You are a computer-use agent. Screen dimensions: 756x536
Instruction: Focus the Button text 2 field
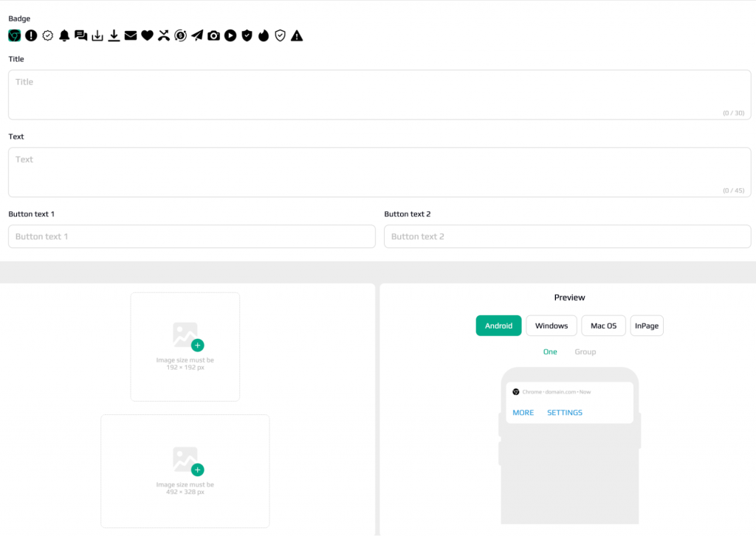pyautogui.click(x=568, y=237)
